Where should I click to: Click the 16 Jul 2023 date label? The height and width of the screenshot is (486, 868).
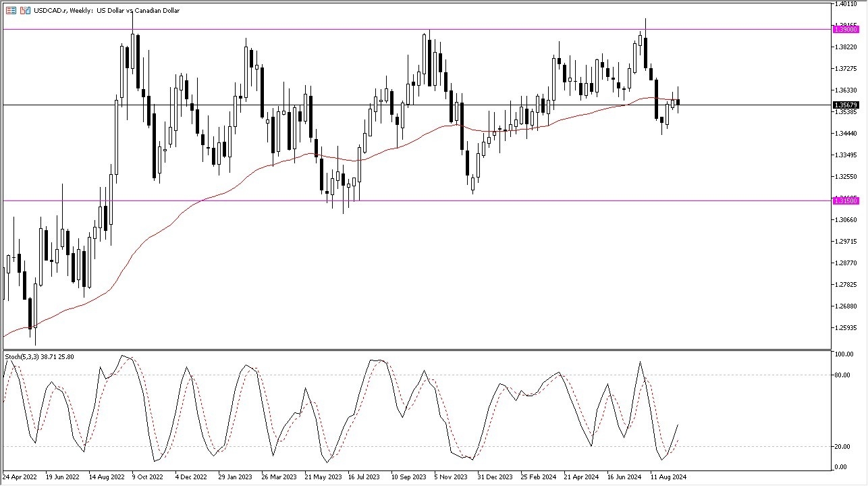click(365, 477)
